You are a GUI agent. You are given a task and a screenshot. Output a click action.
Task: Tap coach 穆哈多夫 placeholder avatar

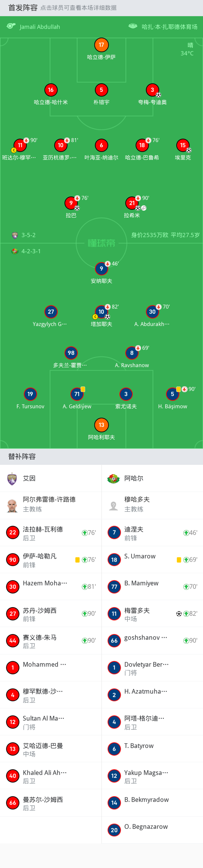click(x=114, y=505)
